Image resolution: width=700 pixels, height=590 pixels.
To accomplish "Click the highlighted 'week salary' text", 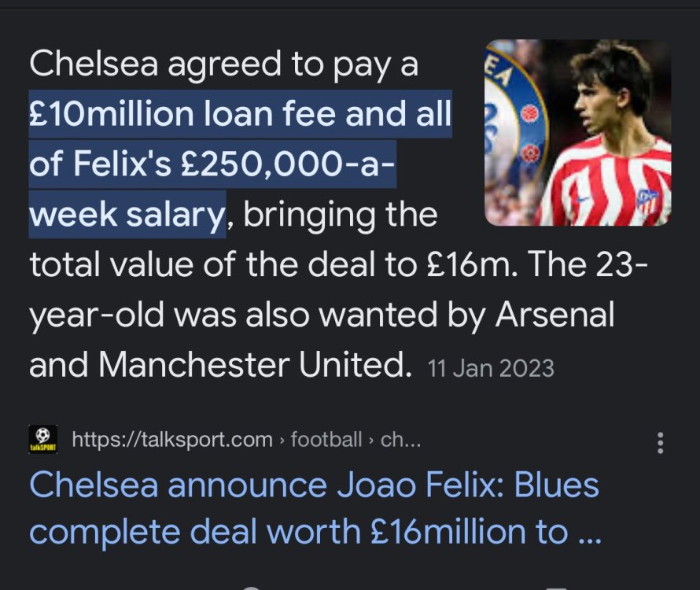I will point(127,215).
